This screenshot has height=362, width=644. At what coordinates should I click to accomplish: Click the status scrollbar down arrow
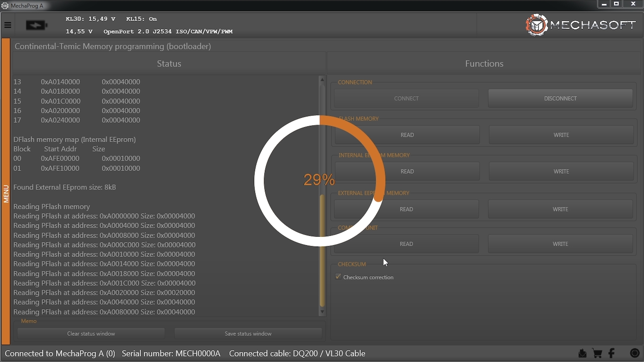click(x=322, y=312)
